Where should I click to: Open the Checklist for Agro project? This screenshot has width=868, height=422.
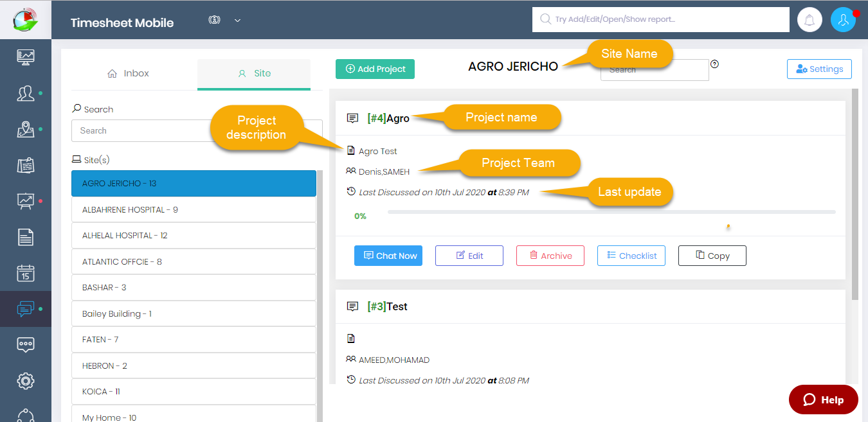(631, 256)
